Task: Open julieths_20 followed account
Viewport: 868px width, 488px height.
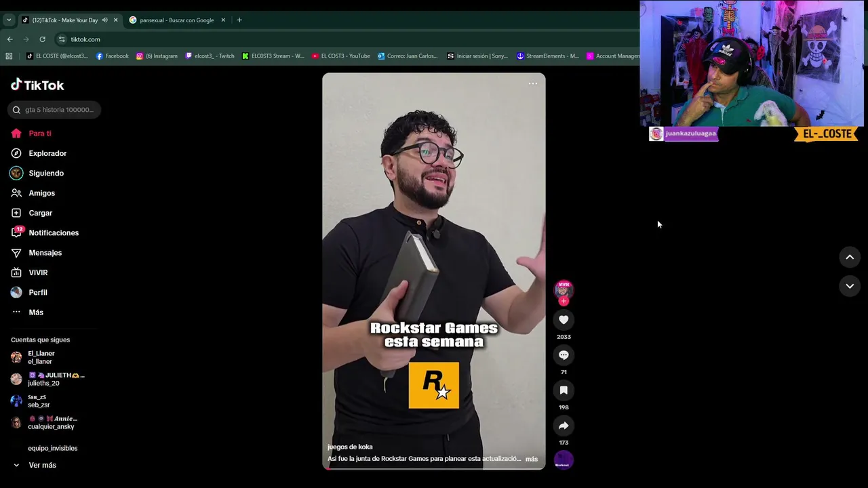Action: (x=47, y=379)
